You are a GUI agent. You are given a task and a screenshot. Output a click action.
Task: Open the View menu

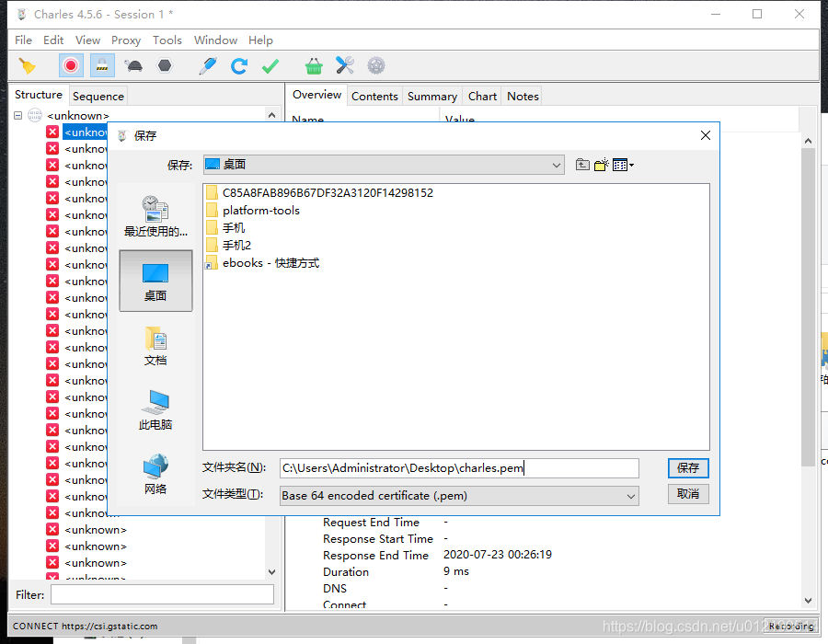click(87, 40)
